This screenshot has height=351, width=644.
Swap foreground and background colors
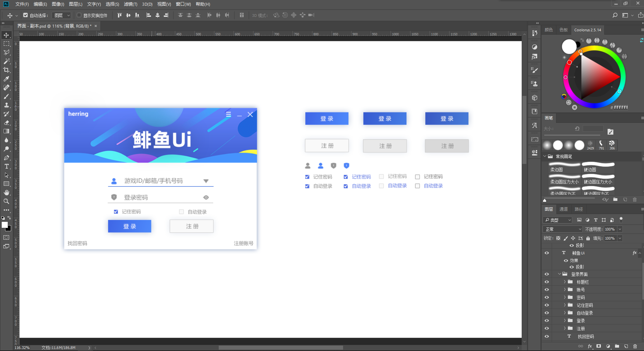tap(9, 218)
